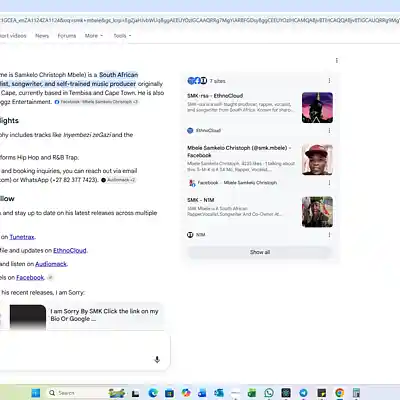The width and height of the screenshot is (400, 400).
Task: Open the EthnoCloud link
Action: [70, 250]
